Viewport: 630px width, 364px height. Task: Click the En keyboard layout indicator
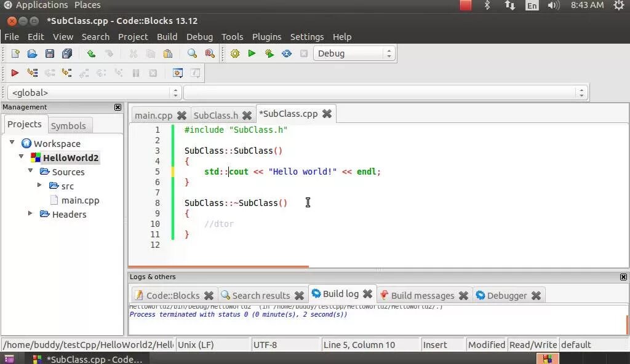pos(532,6)
